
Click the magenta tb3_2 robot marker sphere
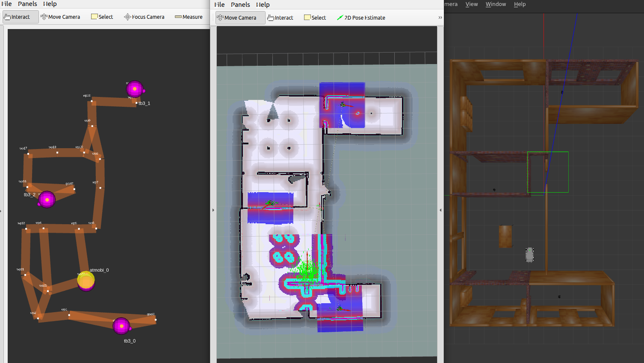pyautogui.click(x=47, y=199)
